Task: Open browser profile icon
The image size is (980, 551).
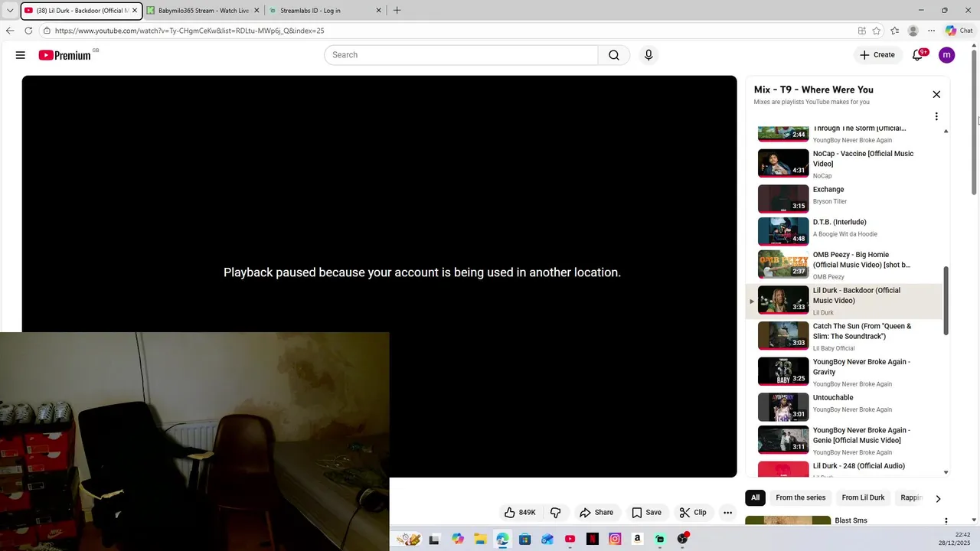Action: (x=913, y=31)
